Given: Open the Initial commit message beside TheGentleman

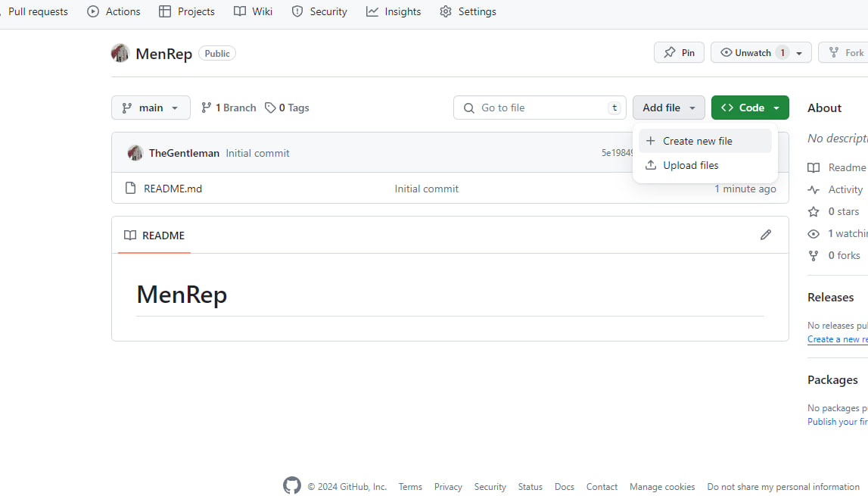Looking at the screenshot, I should click(x=257, y=153).
